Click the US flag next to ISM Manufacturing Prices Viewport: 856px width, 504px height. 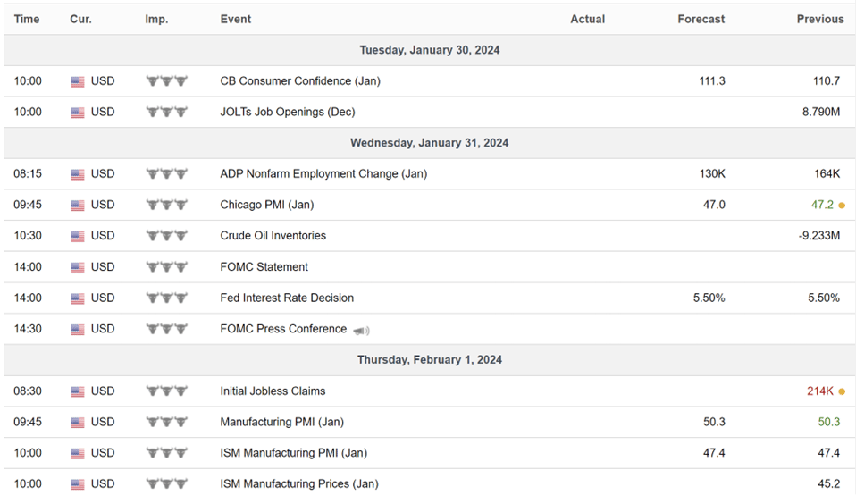point(78,485)
